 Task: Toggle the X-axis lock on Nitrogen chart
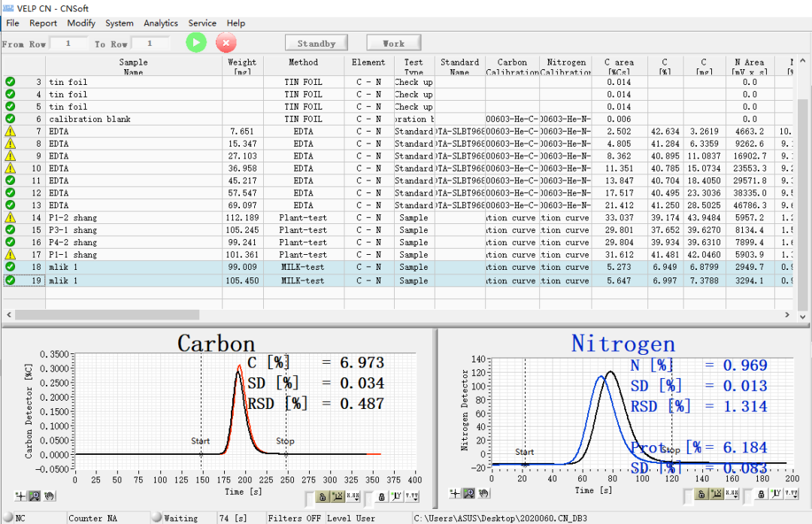[701, 494]
